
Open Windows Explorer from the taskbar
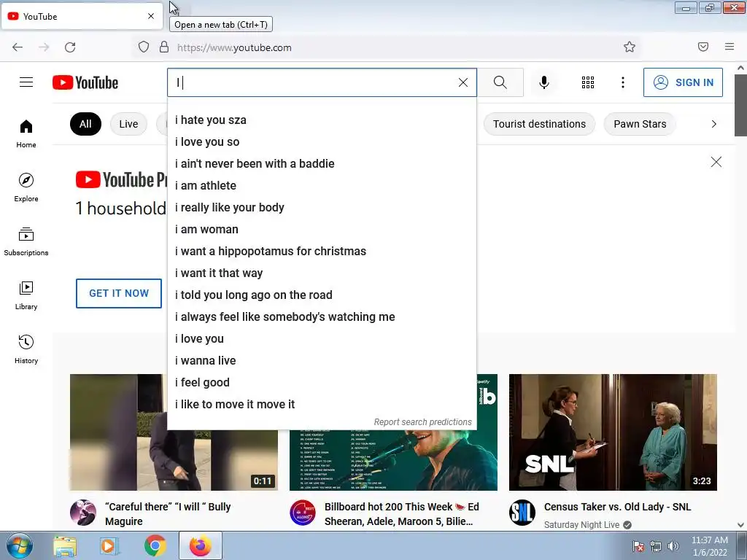tap(65, 546)
